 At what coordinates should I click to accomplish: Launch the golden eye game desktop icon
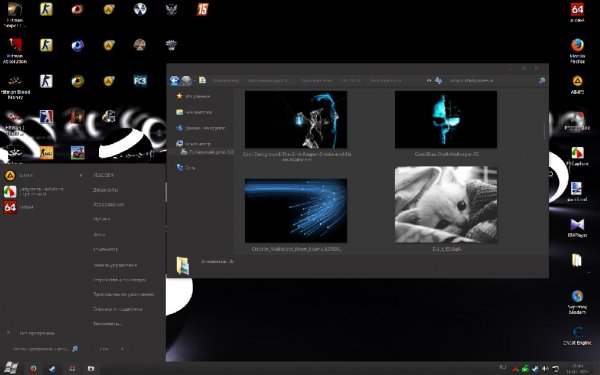pyautogui.click(x=77, y=81)
